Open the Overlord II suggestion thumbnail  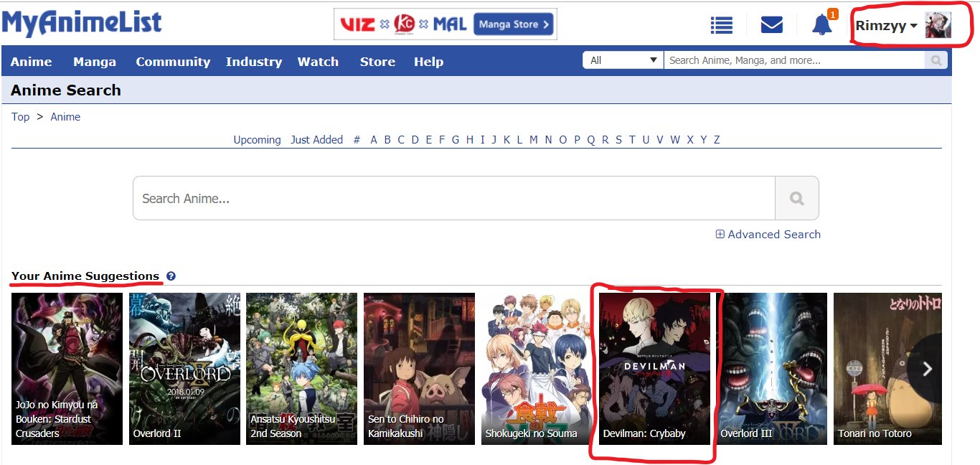pyautogui.click(x=184, y=368)
